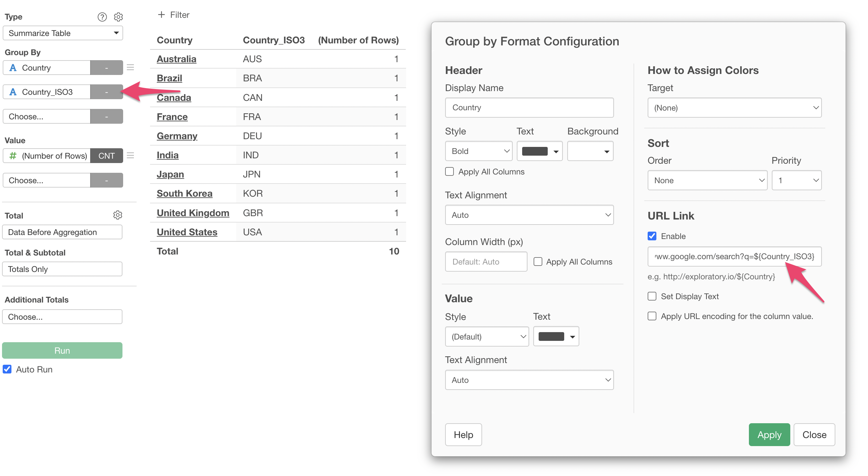This screenshot has width=868, height=476.
Task: Disable the URL Link Enable checkbox
Action: (x=652, y=236)
